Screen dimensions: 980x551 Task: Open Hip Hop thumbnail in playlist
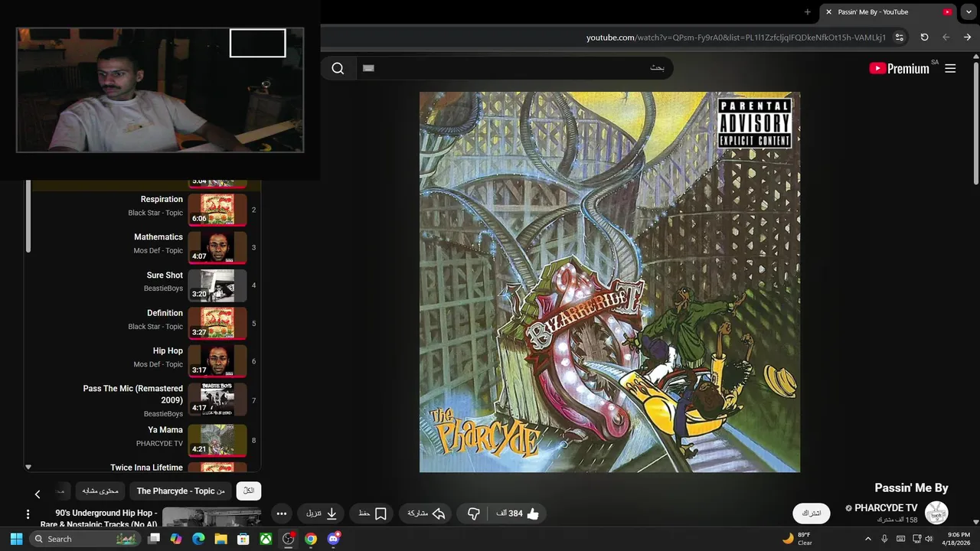click(217, 361)
